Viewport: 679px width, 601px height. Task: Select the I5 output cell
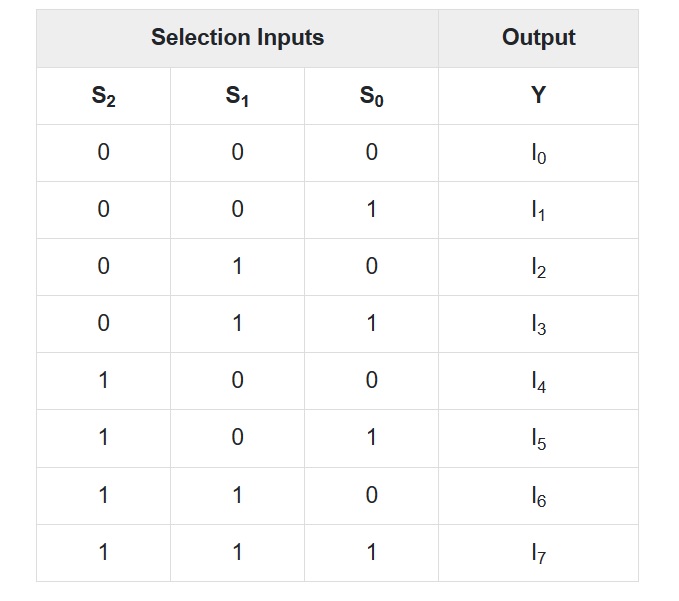[x=538, y=438]
